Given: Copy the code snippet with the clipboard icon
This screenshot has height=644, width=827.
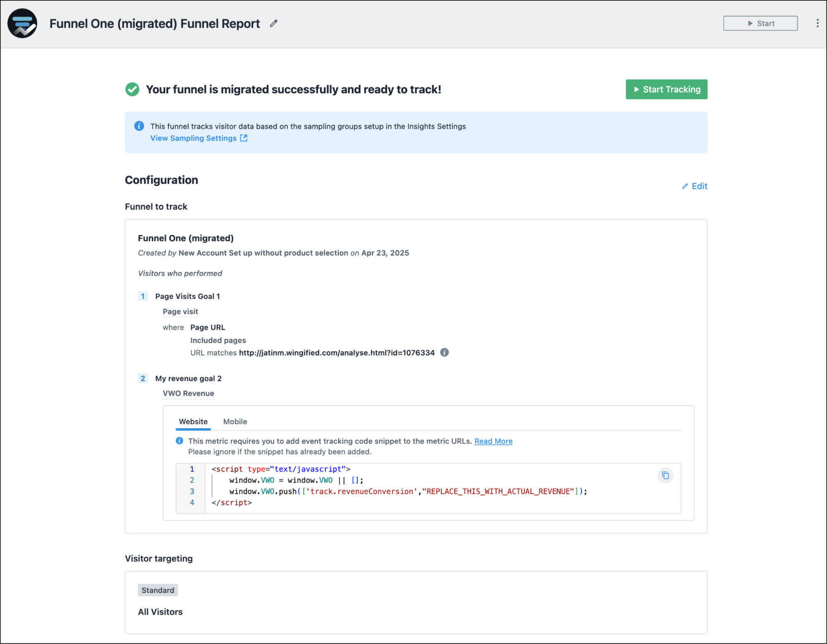Looking at the screenshot, I should (665, 475).
